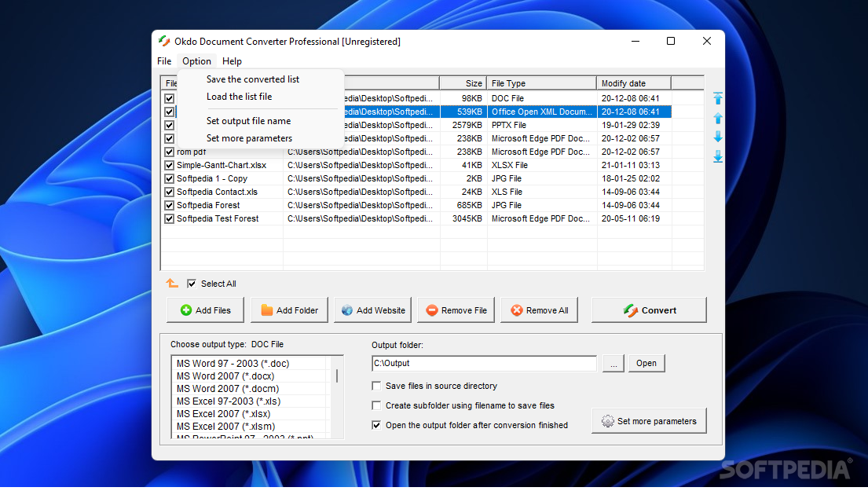The width and height of the screenshot is (868, 491).
Task: Click the Output folder path field
Action: pos(485,363)
